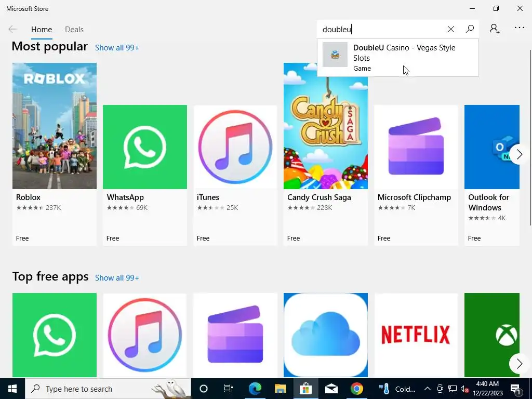Open Netflix in Top free apps

point(416,335)
